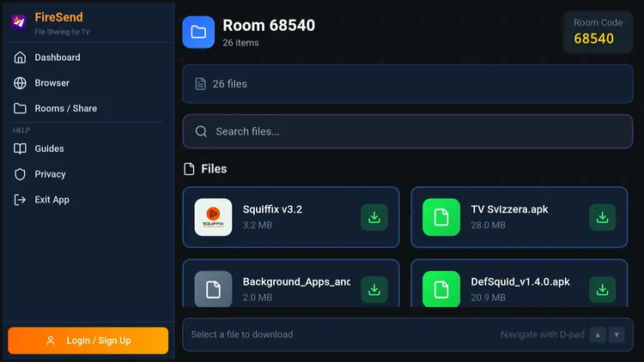Viewport: 644px width, 362px height.
Task: Click the Dashboard home icon
Action: [20, 57]
